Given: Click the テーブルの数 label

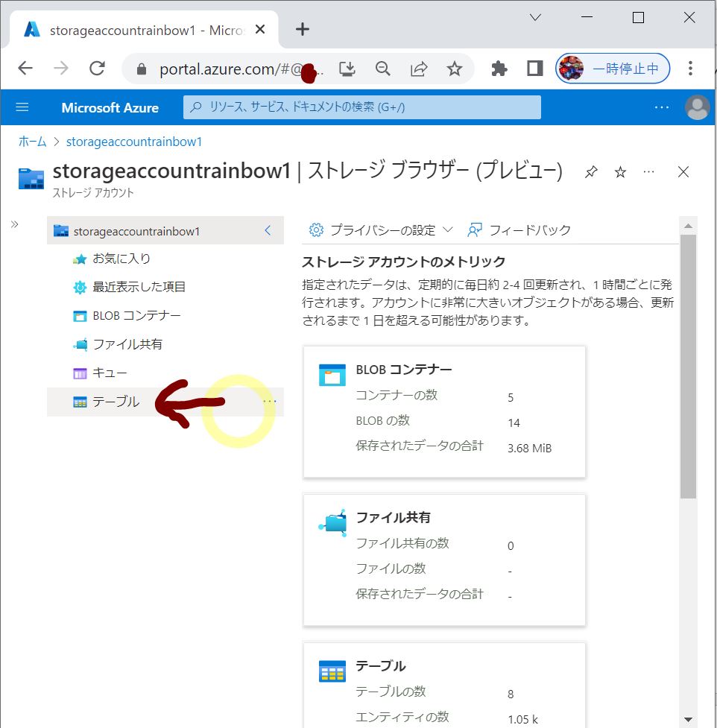Looking at the screenshot, I should point(391,691).
